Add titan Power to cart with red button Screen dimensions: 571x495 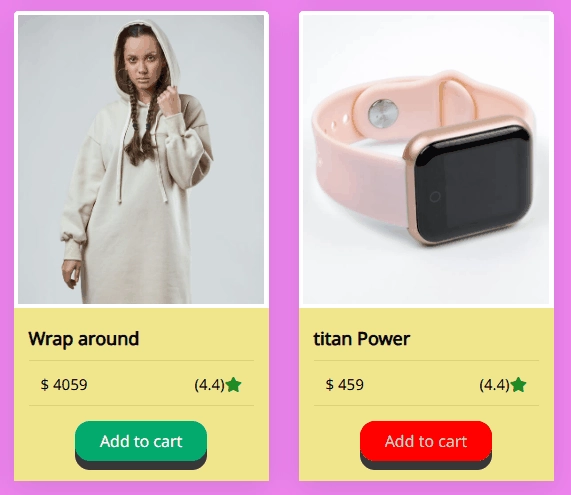point(426,441)
